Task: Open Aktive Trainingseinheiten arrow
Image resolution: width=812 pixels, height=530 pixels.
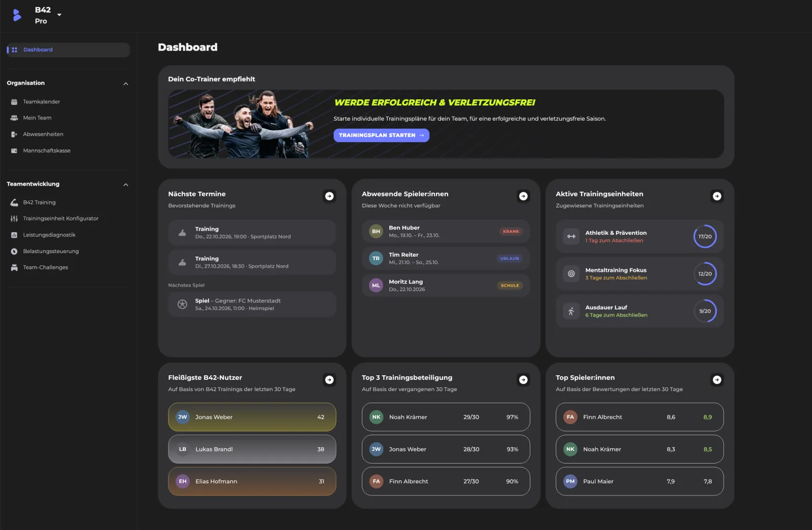Action: pyautogui.click(x=717, y=196)
